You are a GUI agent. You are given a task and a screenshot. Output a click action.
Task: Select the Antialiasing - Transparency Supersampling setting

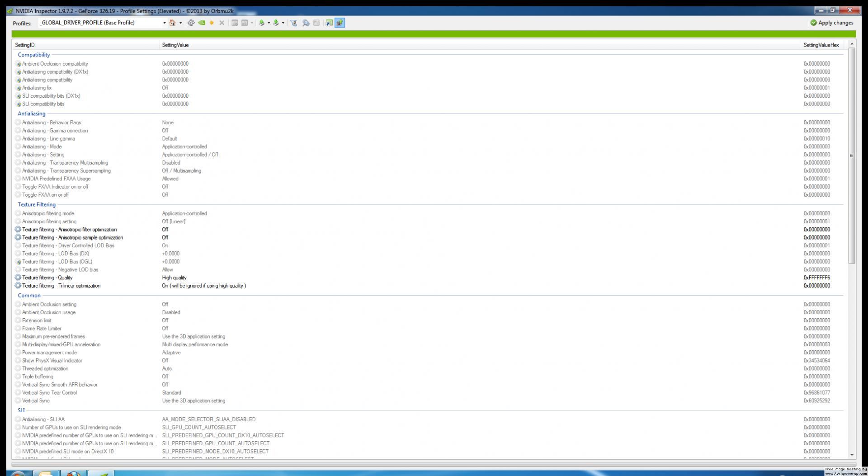pyautogui.click(x=429, y=171)
